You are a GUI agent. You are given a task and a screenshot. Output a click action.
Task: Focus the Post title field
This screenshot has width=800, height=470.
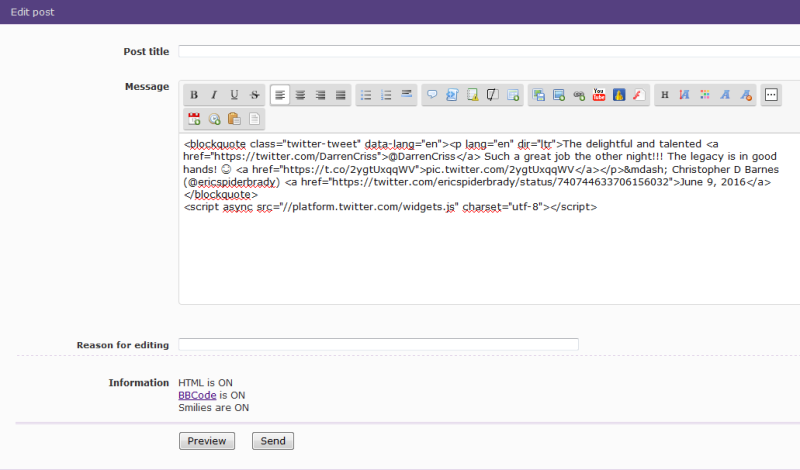(x=489, y=51)
